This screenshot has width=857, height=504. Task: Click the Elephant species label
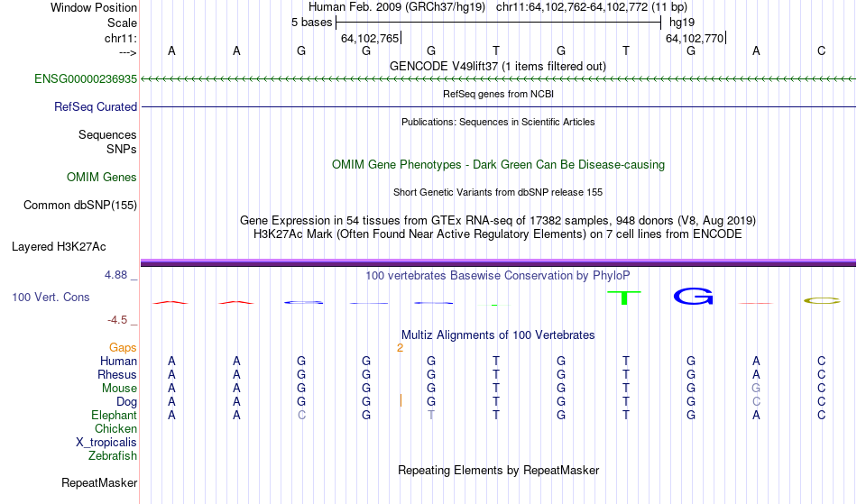point(115,416)
